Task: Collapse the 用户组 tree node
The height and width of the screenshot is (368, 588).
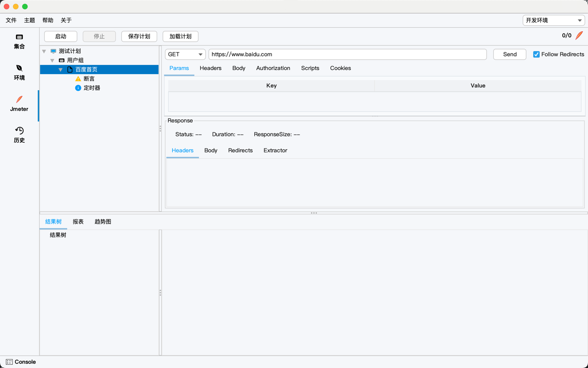Action: tap(52, 61)
